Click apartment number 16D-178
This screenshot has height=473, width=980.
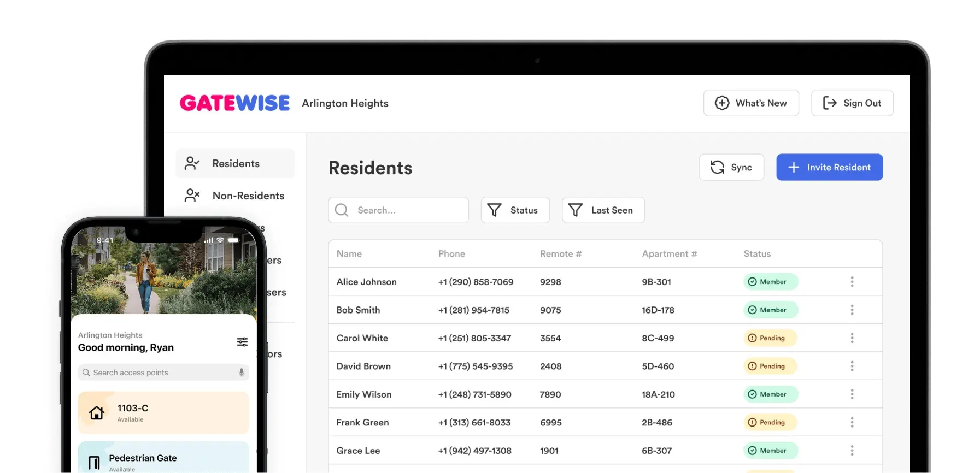point(658,310)
